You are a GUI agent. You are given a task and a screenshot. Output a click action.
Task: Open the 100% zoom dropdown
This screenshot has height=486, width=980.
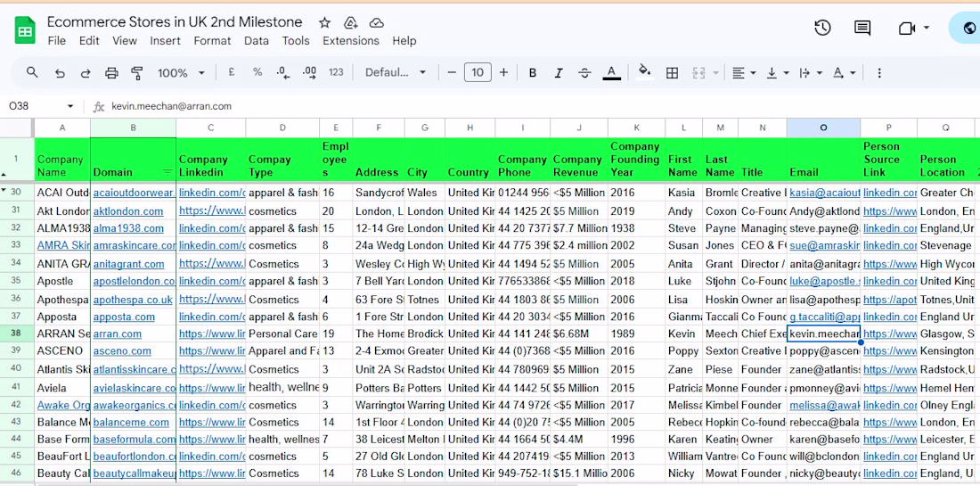pos(181,72)
